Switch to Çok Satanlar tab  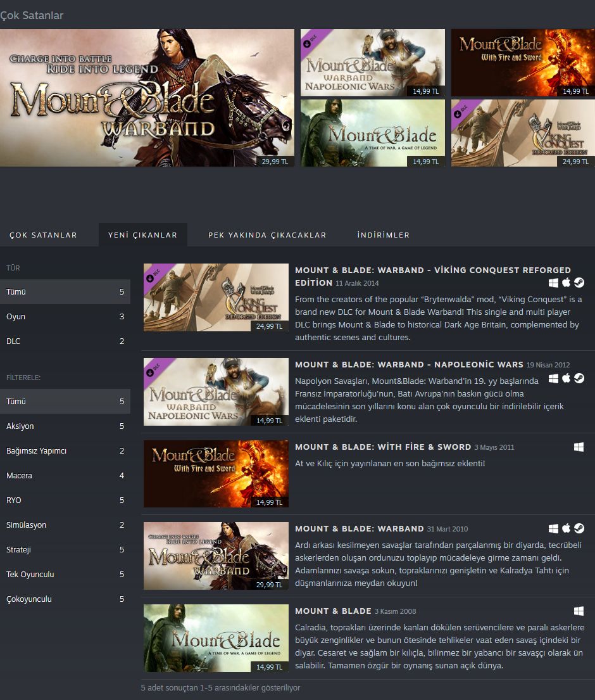pos(43,235)
